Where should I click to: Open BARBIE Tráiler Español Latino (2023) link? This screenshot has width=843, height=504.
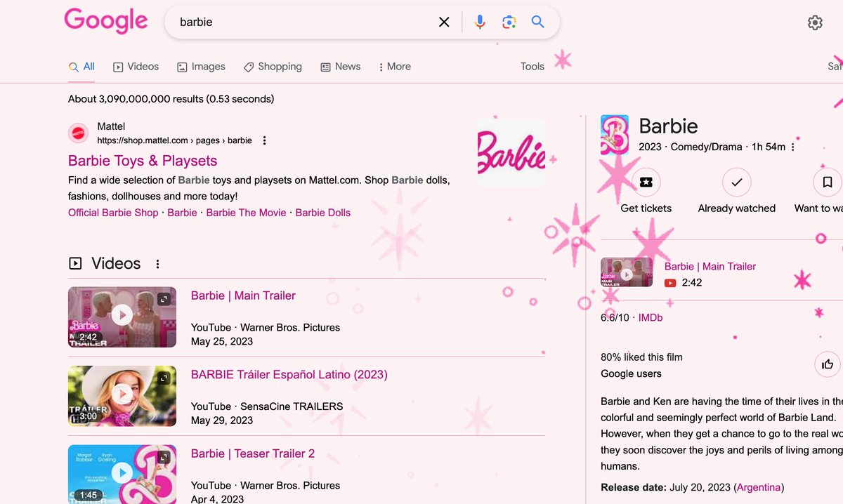pos(289,375)
